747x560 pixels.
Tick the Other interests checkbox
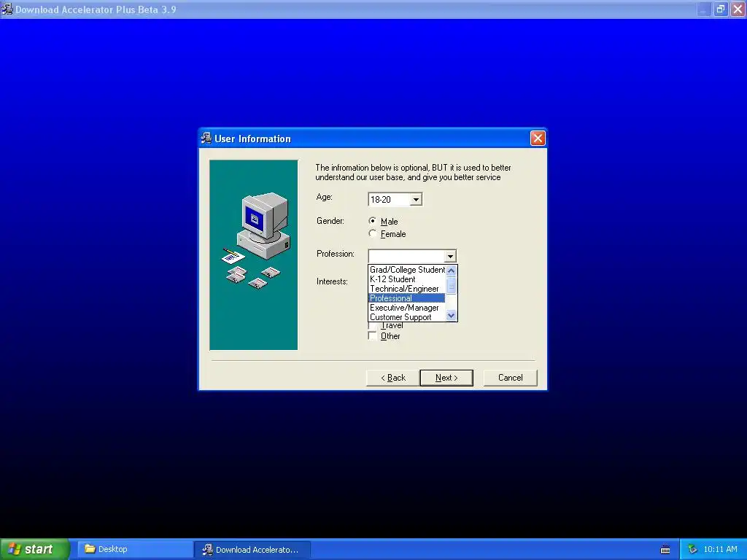373,335
